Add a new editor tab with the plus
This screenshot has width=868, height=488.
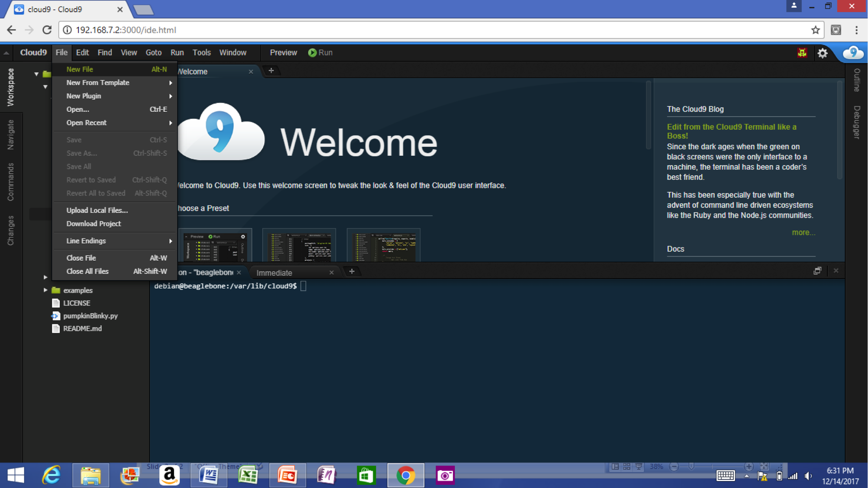point(271,71)
